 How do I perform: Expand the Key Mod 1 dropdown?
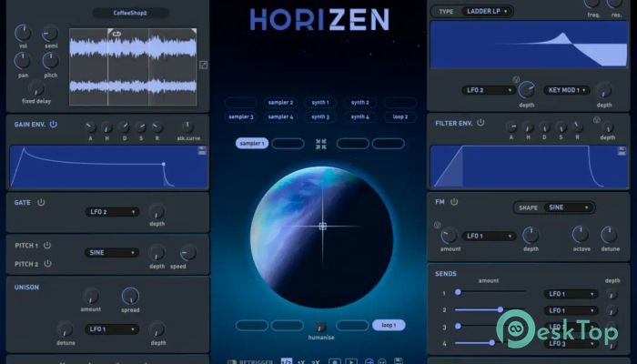coord(567,90)
